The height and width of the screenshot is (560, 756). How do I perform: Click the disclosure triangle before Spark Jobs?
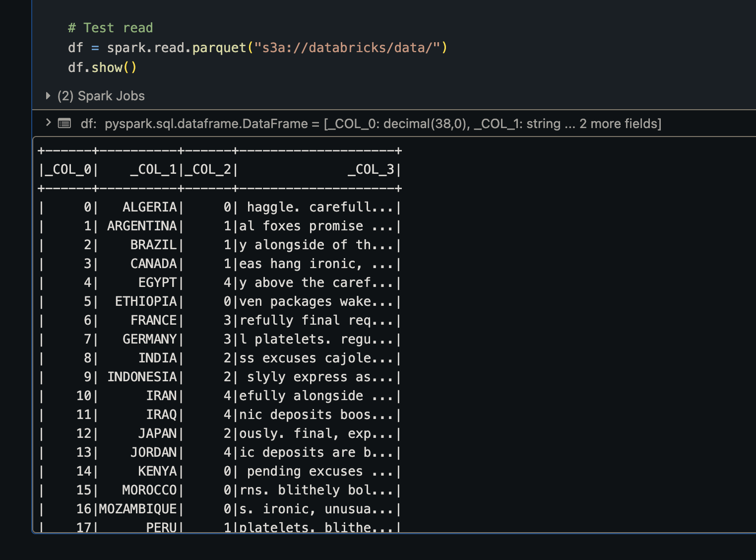(48, 95)
